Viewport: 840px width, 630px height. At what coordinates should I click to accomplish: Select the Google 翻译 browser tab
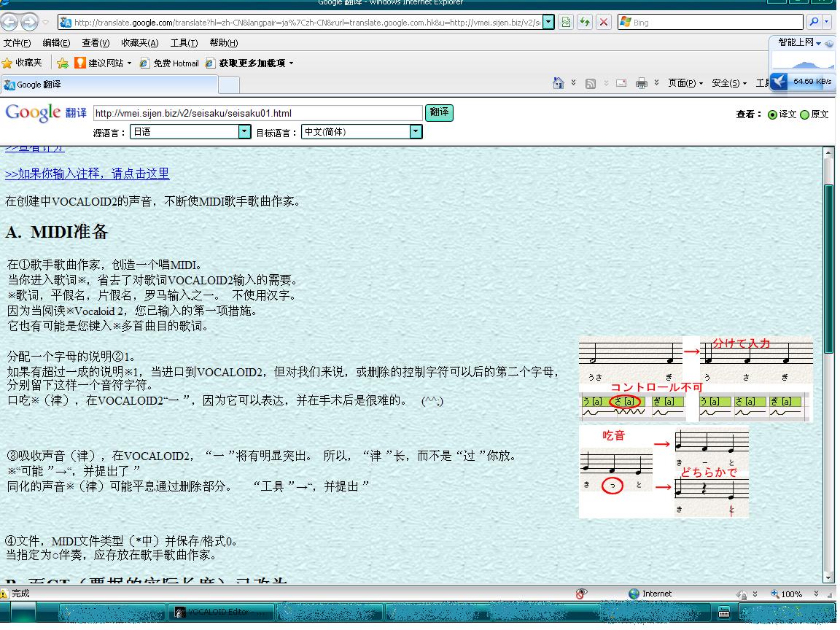click(x=109, y=85)
